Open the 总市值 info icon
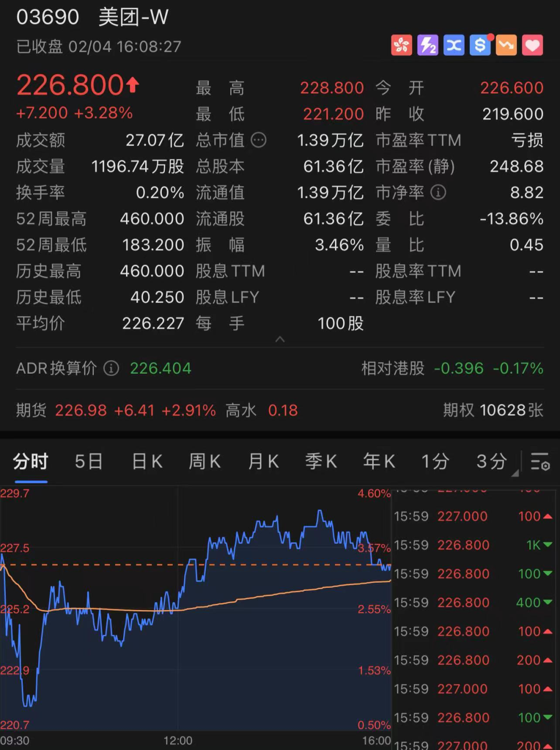Viewport: 560px width, 750px height. 258,140
